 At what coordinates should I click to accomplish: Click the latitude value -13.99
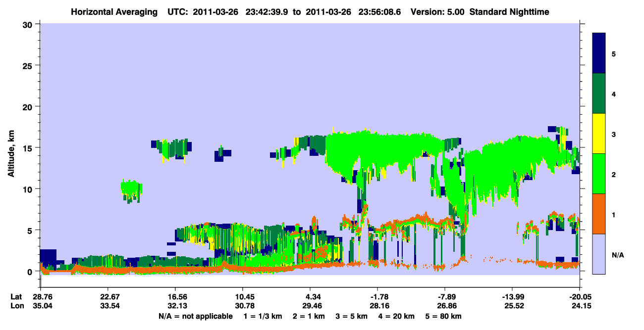point(512,297)
